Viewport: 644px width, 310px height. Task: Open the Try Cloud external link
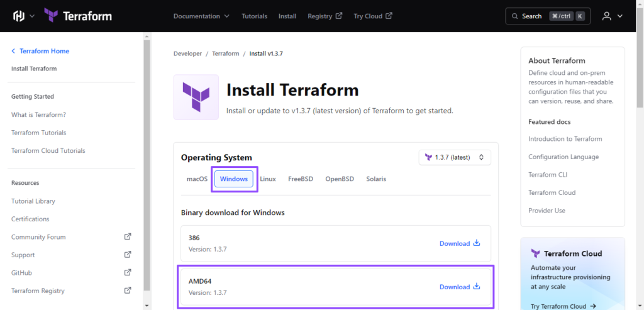coord(373,16)
